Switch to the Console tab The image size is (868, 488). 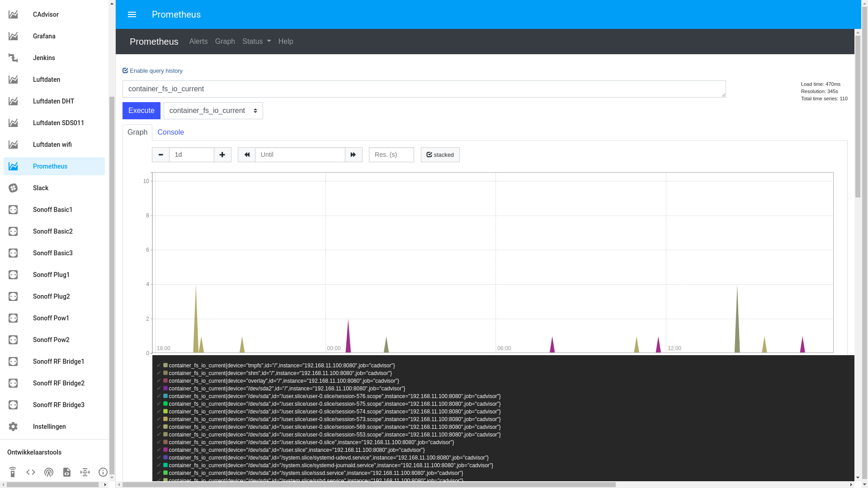(170, 132)
